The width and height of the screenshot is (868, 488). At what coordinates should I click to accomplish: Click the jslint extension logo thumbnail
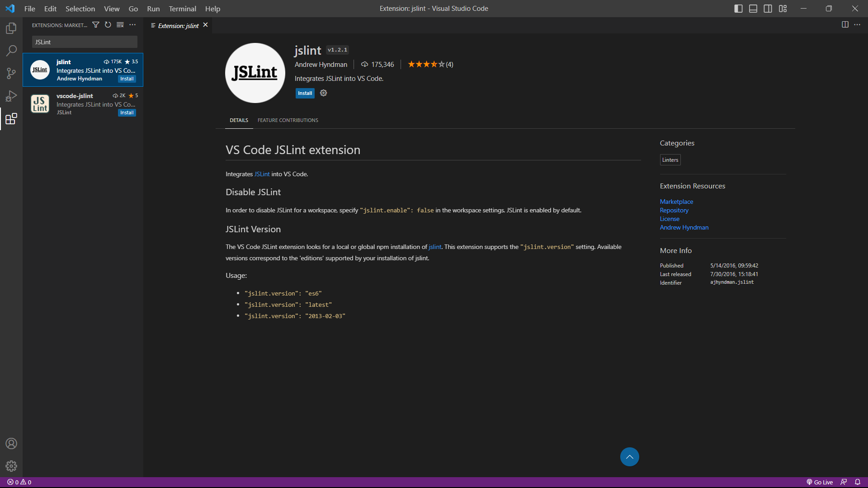(255, 73)
